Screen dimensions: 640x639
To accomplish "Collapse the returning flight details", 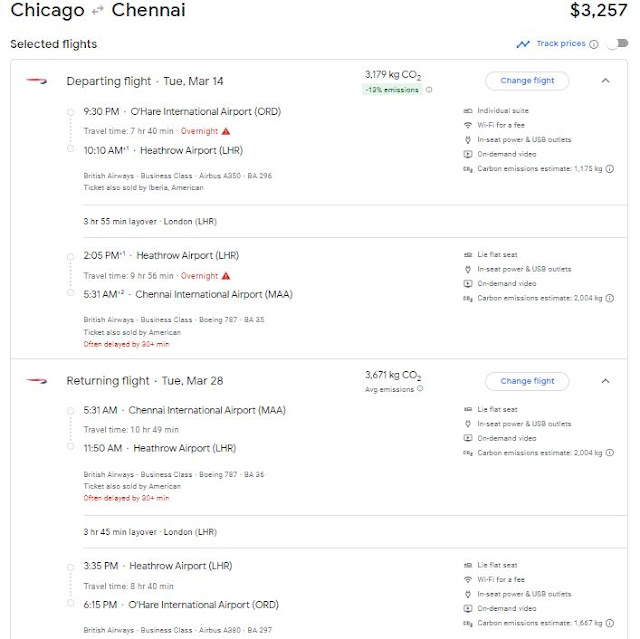I will pos(605,381).
